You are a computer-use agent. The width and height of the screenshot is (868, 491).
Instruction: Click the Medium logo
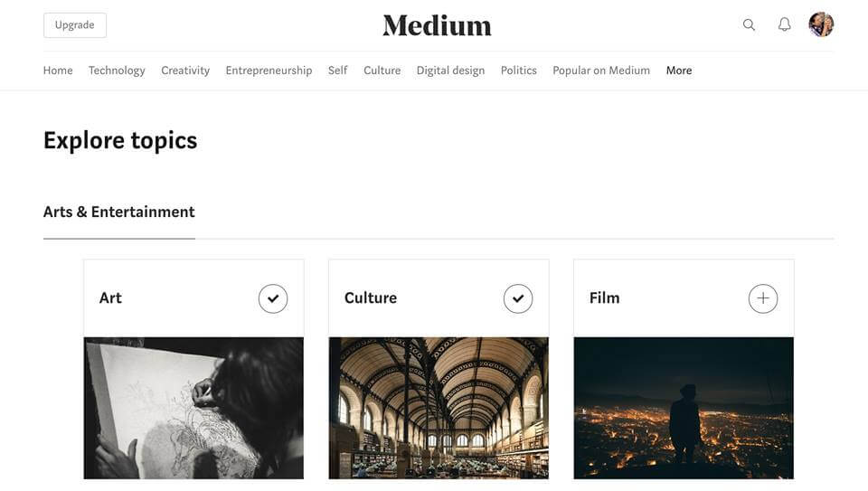click(x=437, y=25)
